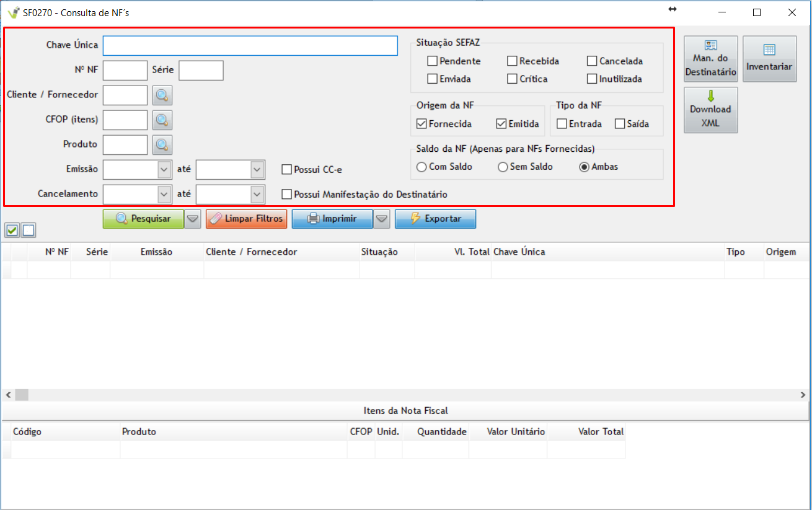
Task: Open Cliente / Fornecedor lookup magnifier
Action: (162, 95)
